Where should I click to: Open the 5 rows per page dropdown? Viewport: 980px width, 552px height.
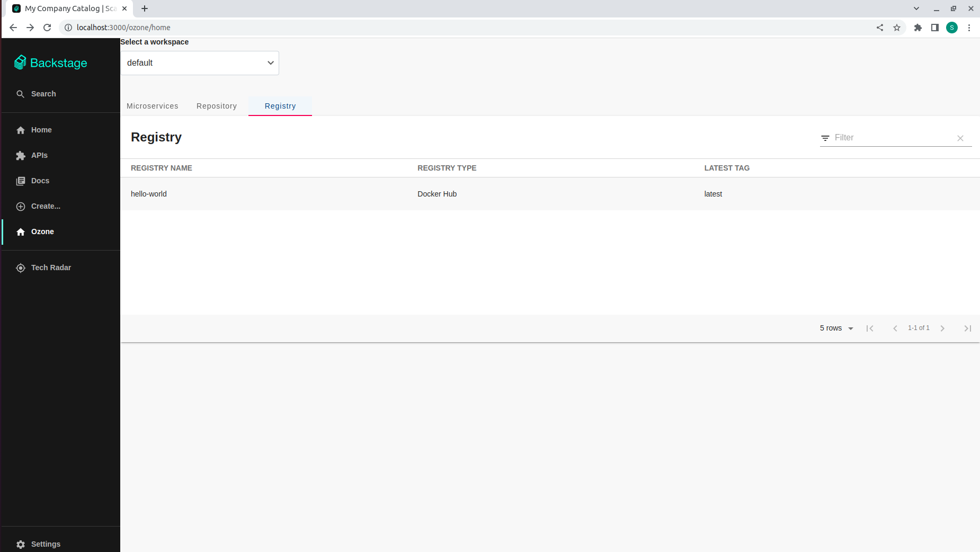click(836, 328)
